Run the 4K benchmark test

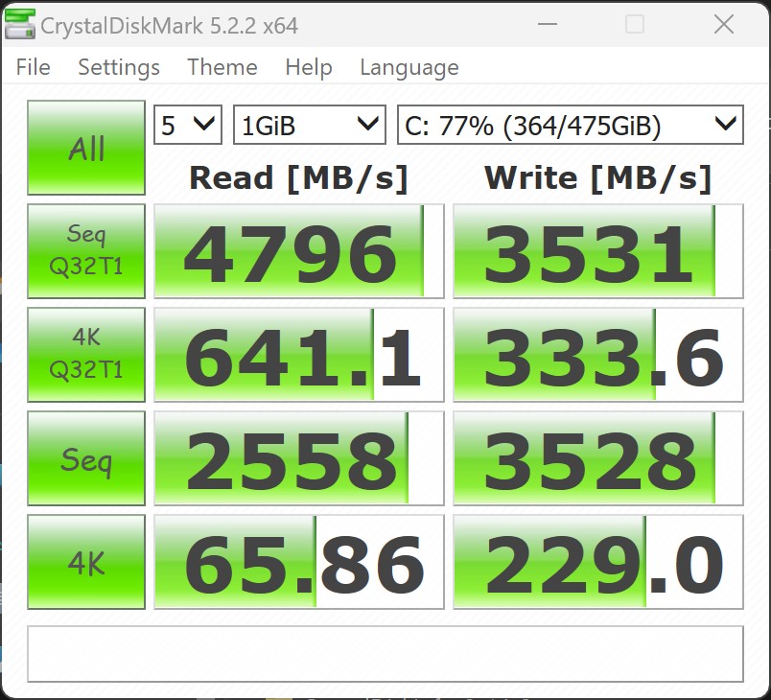tap(86, 562)
